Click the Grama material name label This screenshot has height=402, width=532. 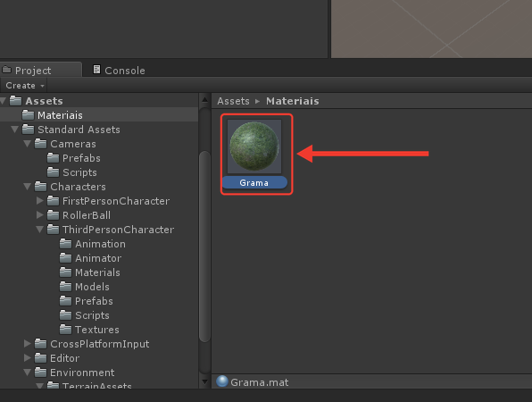pos(254,182)
